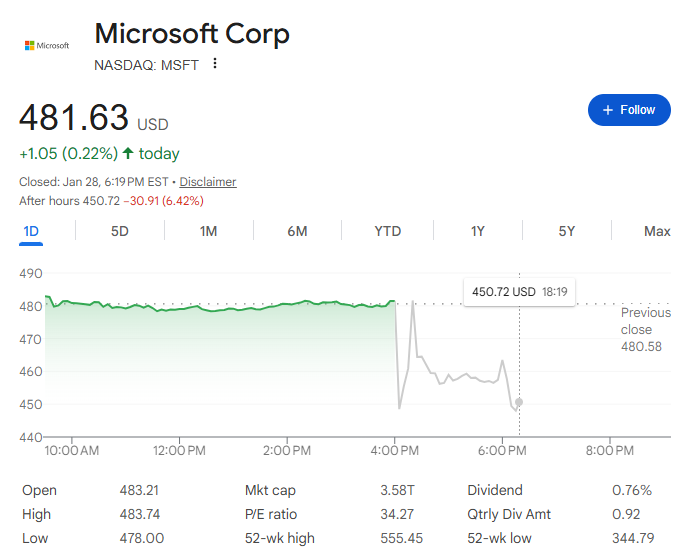Select the 5D time range tab
The width and height of the screenshot is (690, 554).
pos(120,231)
